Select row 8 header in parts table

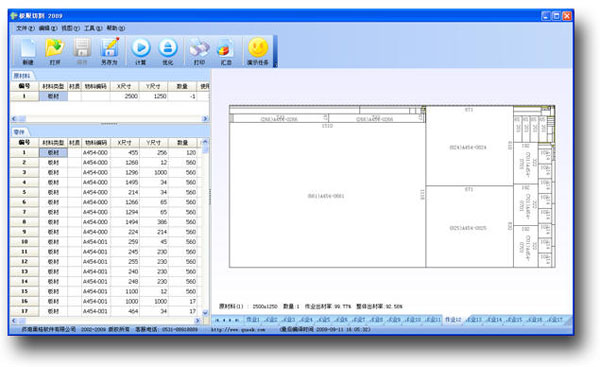[x=24, y=222]
